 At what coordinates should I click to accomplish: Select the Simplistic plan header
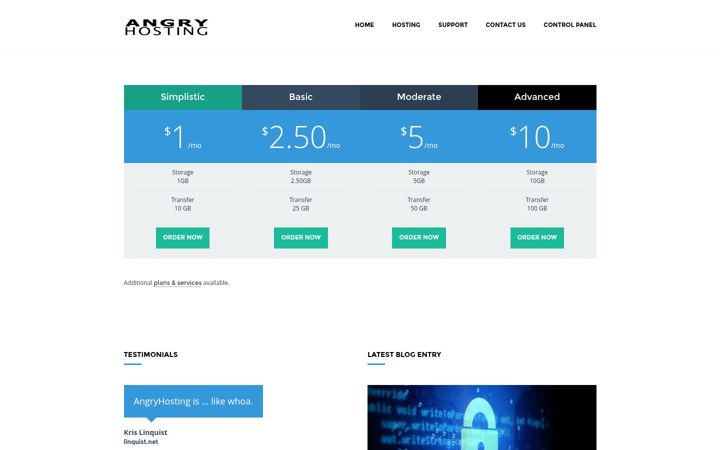(x=183, y=97)
